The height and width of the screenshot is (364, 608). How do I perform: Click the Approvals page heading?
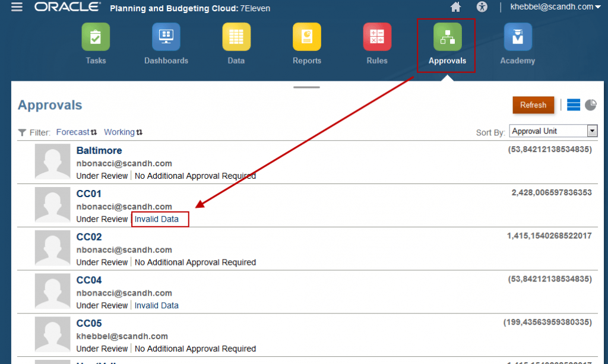50,105
